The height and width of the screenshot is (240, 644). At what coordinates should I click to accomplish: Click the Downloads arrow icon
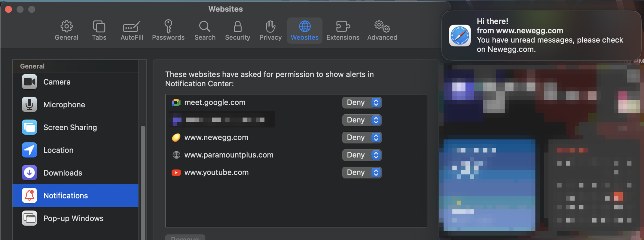click(29, 173)
